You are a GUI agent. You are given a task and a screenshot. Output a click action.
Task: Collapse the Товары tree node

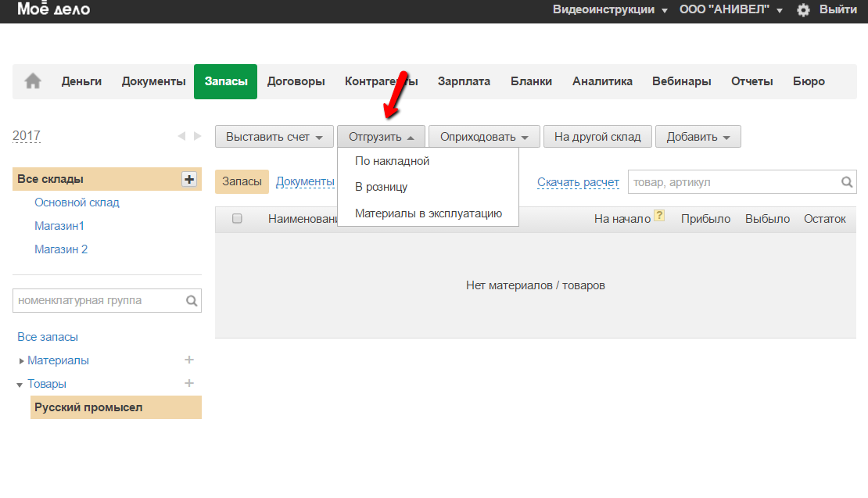tap(20, 385)
